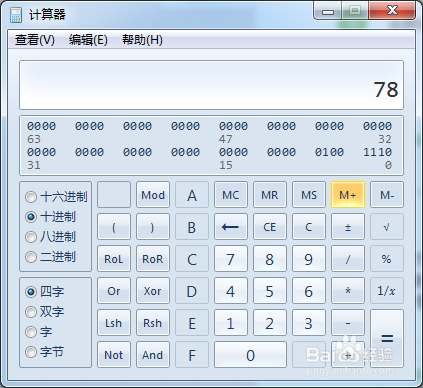Screen dimensions: 423x388
Task: Store value with MS button
Action: pyautogui.click(x=309, y=195)
